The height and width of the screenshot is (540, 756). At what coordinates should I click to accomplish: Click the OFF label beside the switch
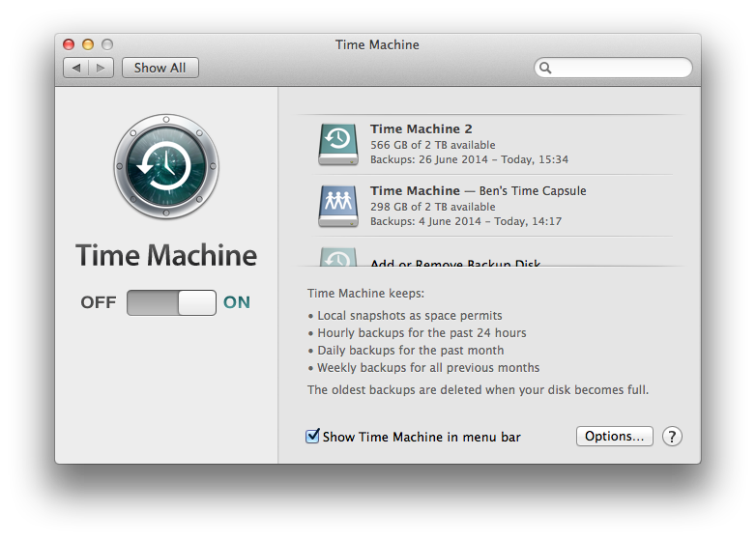coord(99,302)
